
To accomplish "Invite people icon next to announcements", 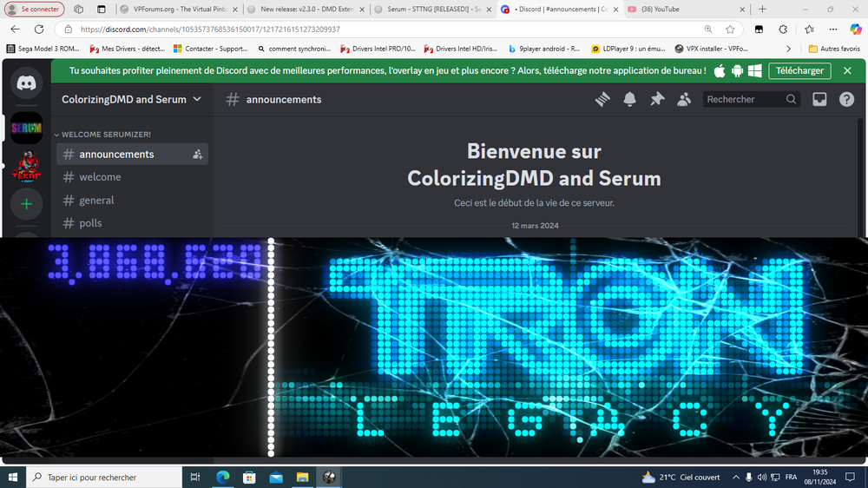I will pyautogui.click(x=197, y=155).
